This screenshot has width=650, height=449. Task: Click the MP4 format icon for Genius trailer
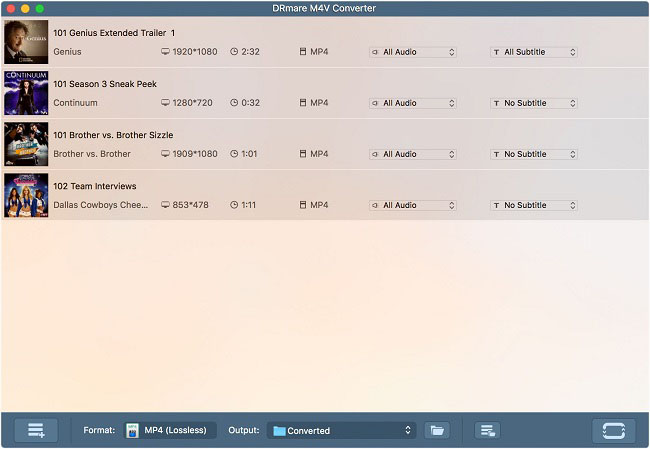303,51
